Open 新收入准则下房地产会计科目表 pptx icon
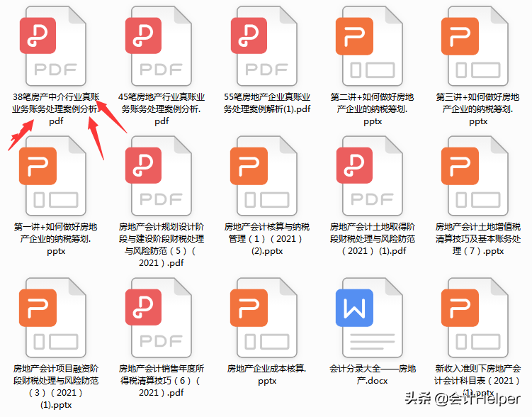Screen dimensions: 532x417 [x=475, y=318]
